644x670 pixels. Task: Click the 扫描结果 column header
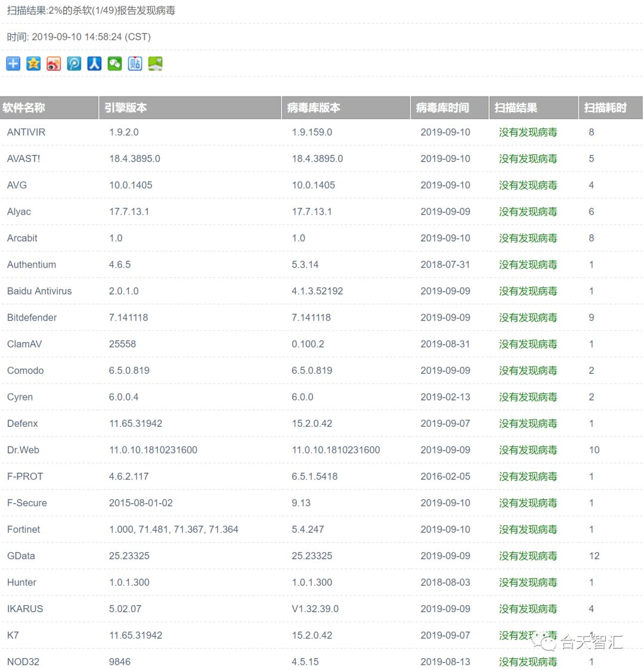pos(534,108)
